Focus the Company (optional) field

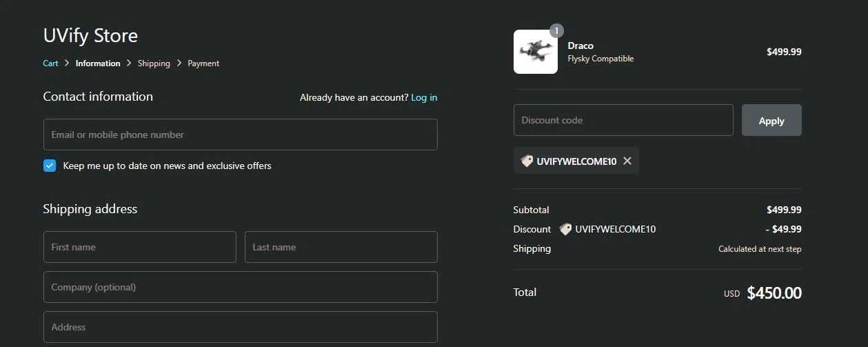pyautogui.click(x=241, y=287)
